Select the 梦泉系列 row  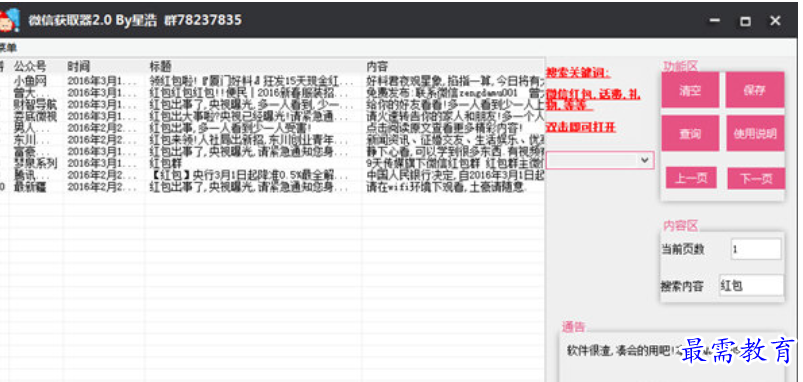(x=271, y=163)
